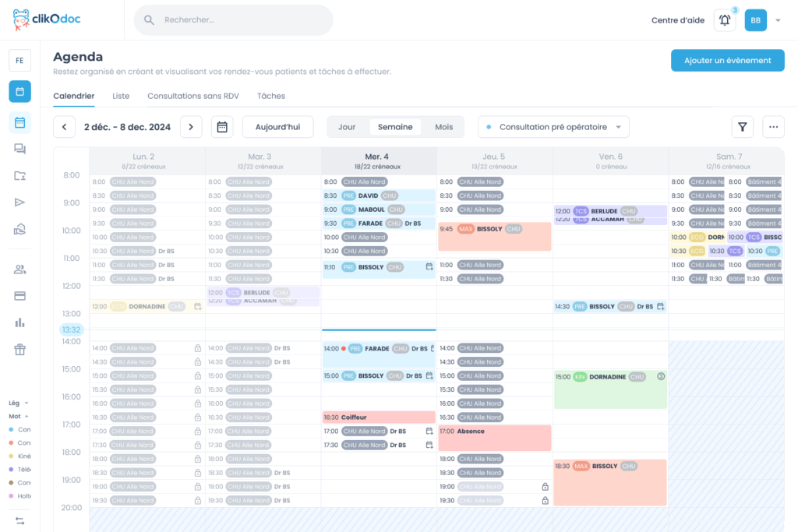Viewport: 798px width, 532px height.
Task: Switch to the Liste tab
Action: click(x=121, y=96)
